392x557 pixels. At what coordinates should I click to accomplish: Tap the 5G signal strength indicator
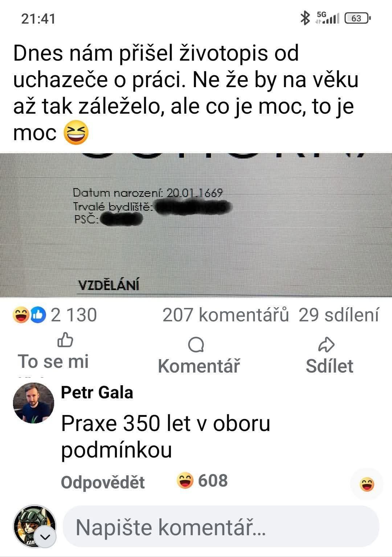pyautogui.click(x=327, y=18)
